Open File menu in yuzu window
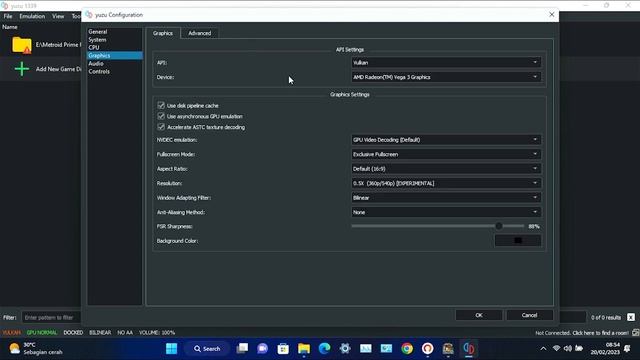This screenshot has height=360, width=640. click(x=8, y=16)
